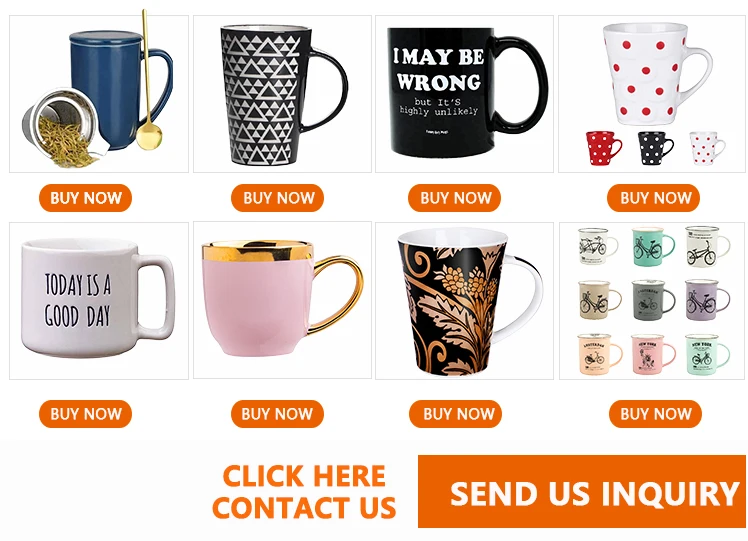Click the 'Click Here Contact Us' text

click(304, 491)
